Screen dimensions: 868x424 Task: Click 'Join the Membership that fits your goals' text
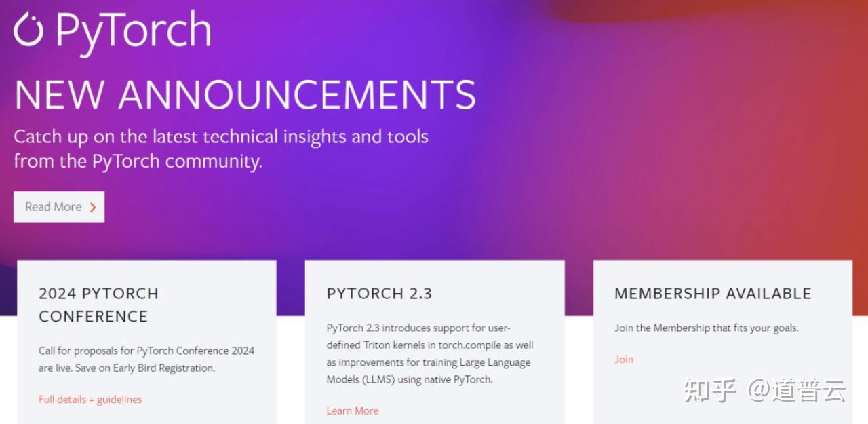(707, 328)
